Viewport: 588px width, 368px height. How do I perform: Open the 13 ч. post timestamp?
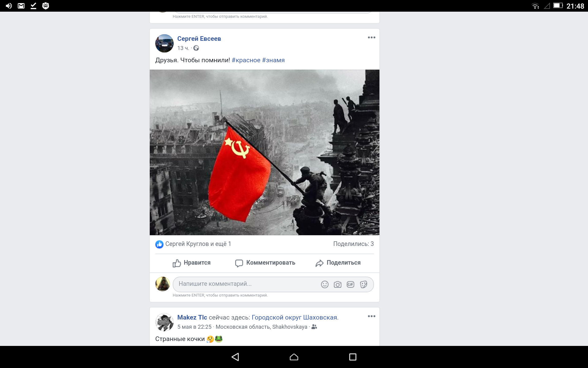coord(183,48)
